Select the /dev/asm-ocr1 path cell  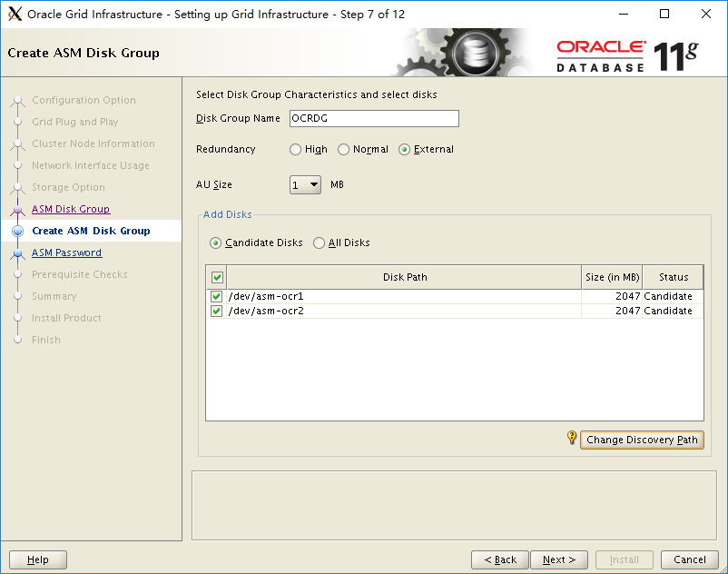point(404,296)
